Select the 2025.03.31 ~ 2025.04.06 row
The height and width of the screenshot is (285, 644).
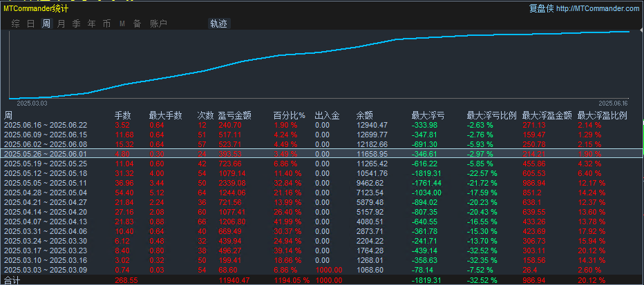[321, 231]
